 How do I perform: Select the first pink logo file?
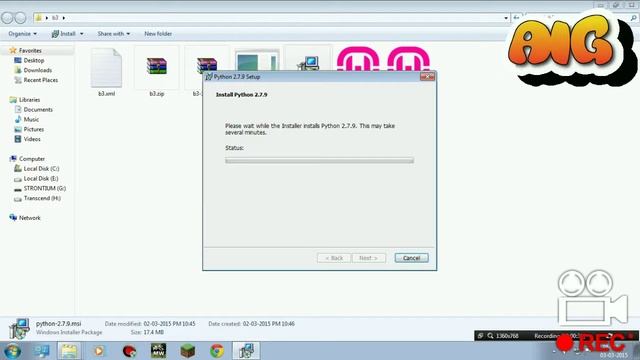358,59
